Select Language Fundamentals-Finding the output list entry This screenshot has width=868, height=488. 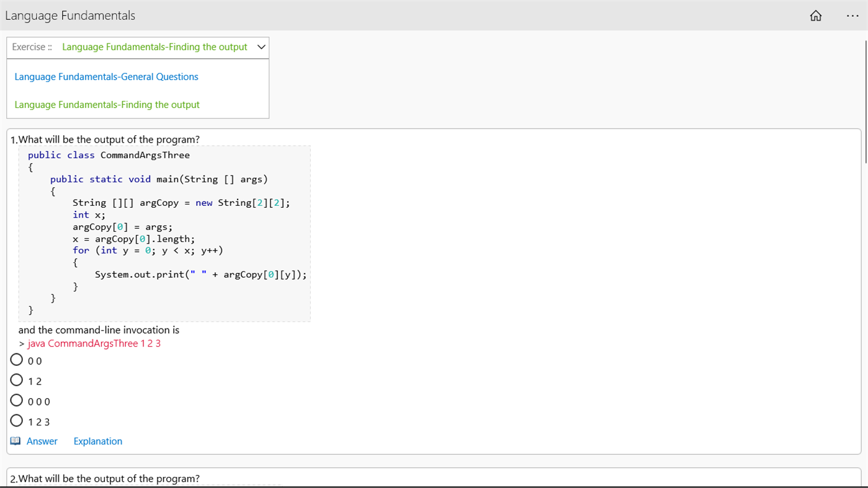pos(107,105)
